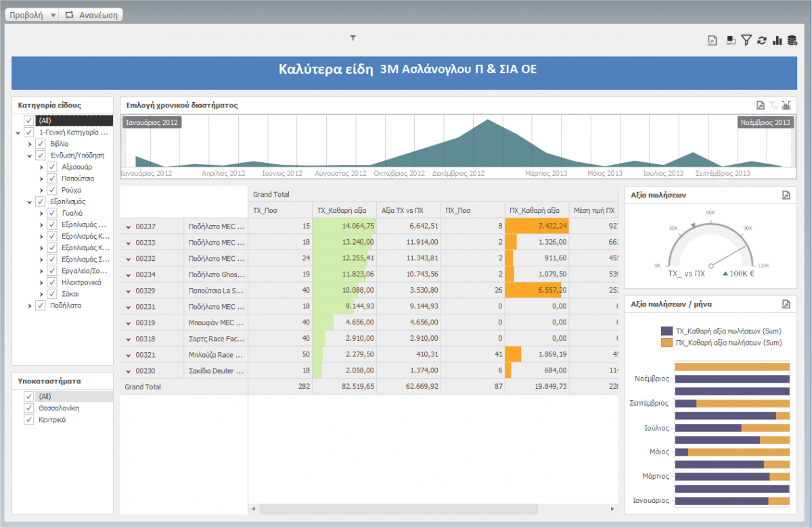Screen dimensions: 812x528
Task: Open the Προβολή menu
Action: [33, 14]
